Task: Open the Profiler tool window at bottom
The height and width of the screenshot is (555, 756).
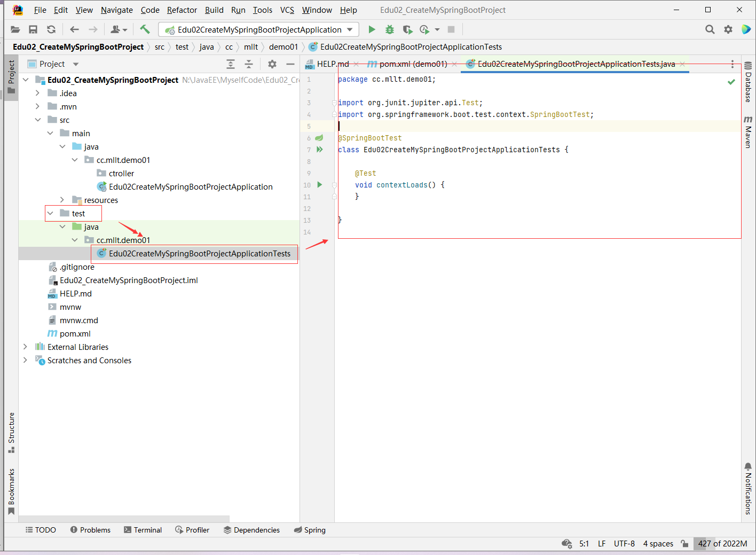Action: pos(192,530)
